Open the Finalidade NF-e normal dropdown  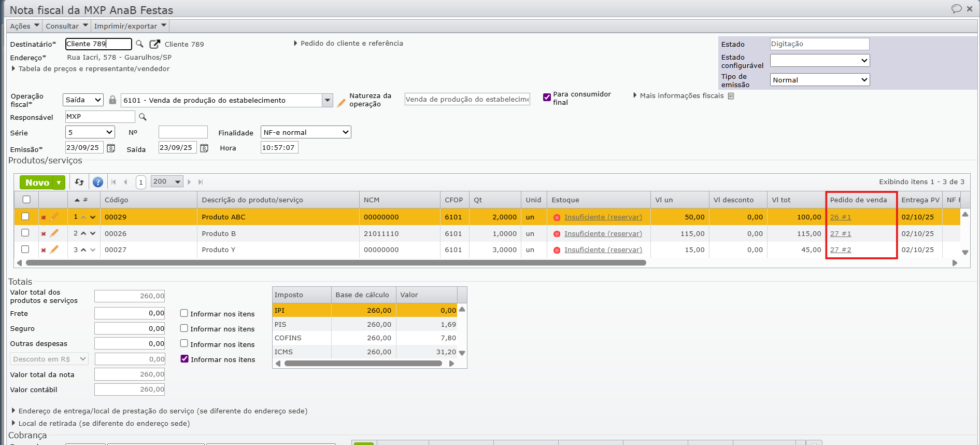pos(306,132)
